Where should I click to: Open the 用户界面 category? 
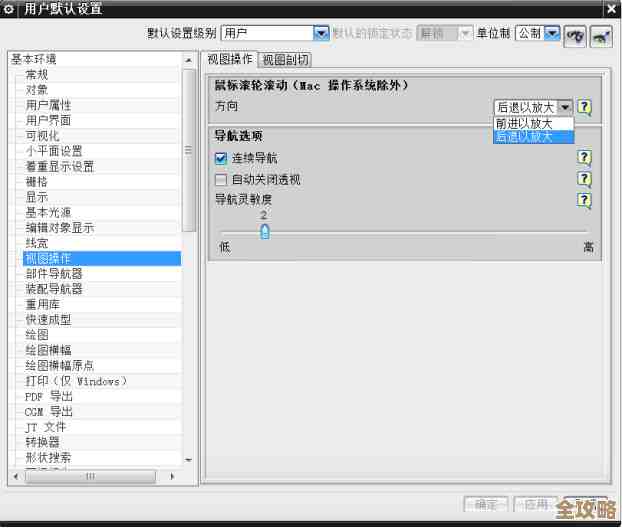click(x=48, y=120)
